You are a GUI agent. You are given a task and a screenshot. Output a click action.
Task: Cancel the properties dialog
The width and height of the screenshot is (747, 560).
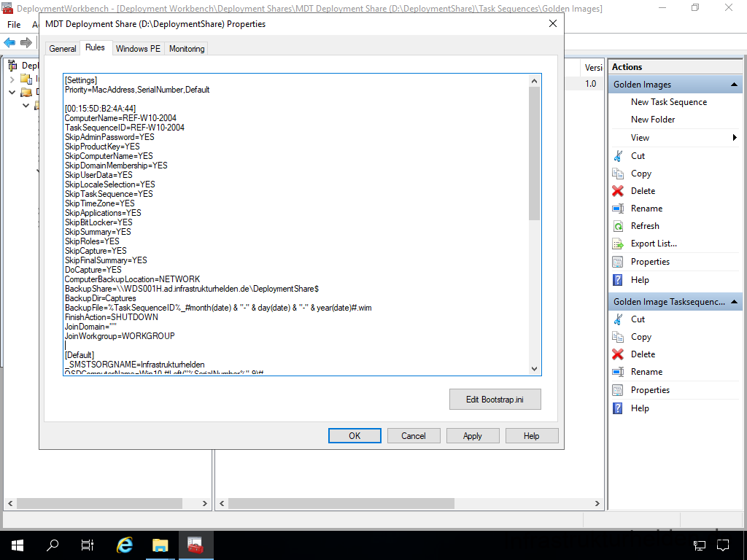[x=414, y=436]
